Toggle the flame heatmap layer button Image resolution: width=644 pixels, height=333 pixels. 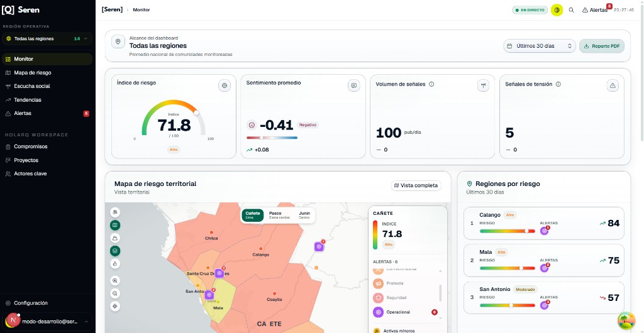(115, 264)
